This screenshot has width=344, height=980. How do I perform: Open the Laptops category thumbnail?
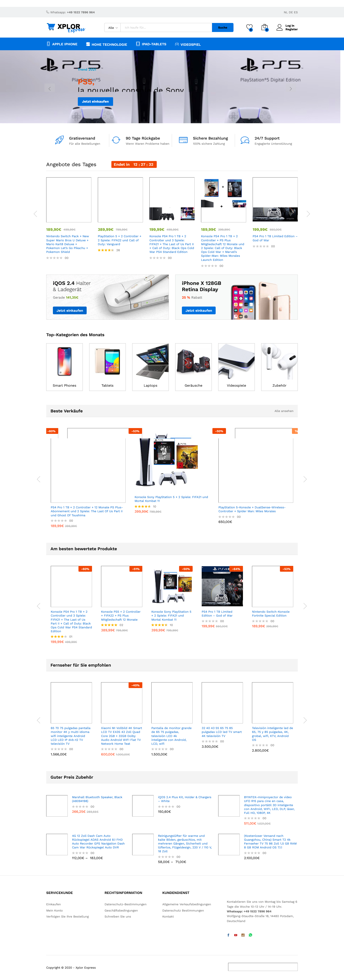(x=150, y=367)
